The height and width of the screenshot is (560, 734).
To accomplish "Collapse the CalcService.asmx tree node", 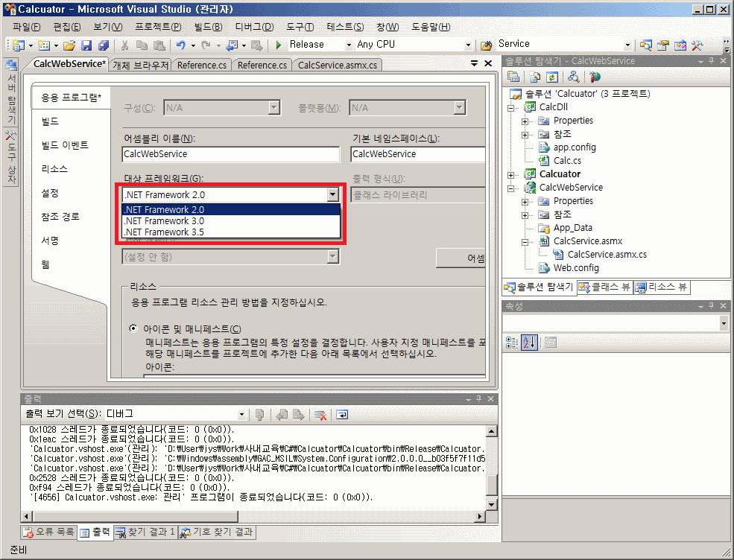I will click(525, 242).
